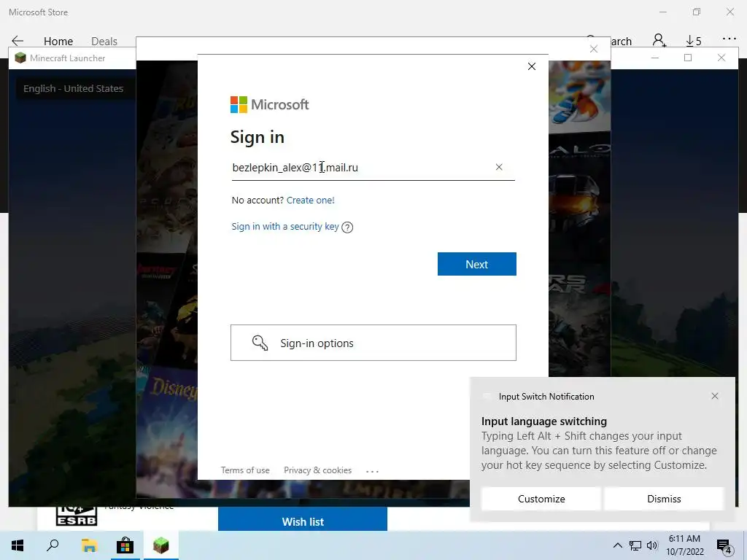Choose Sign in with a security key
This screenshot has width=747, height=560.
[285, 227]
